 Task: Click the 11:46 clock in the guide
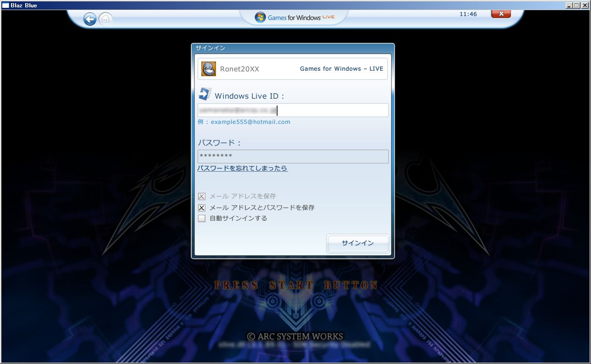468,14
